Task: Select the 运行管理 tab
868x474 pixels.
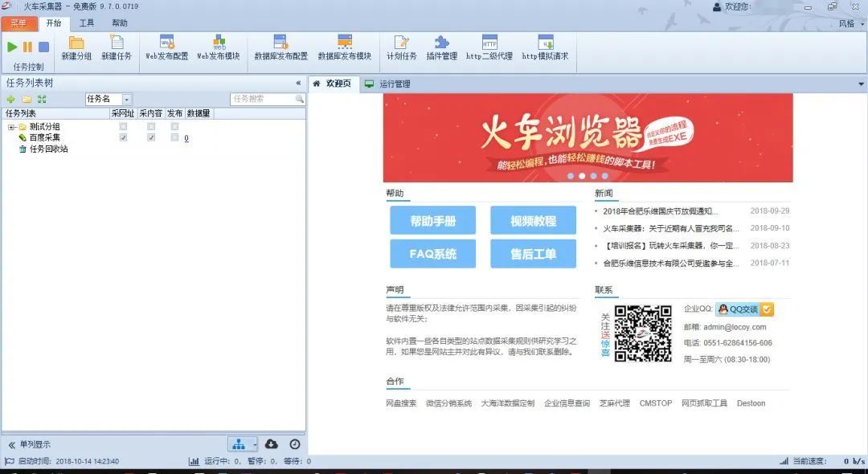Action: (x=388, y=84)
